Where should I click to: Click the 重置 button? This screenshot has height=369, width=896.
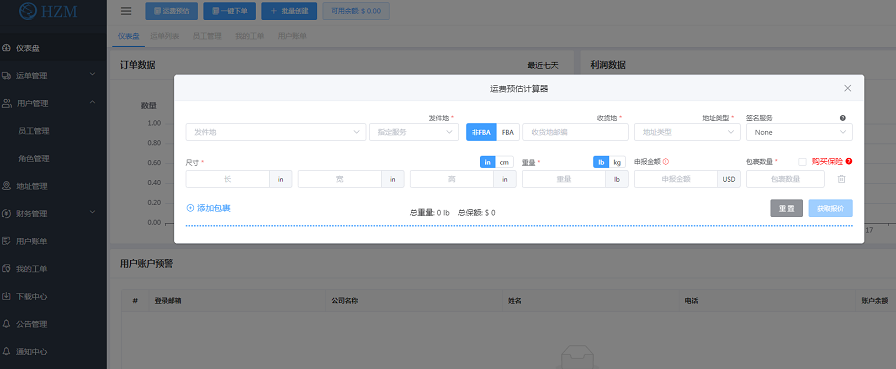pyautogui.click(x=786, y=208)
